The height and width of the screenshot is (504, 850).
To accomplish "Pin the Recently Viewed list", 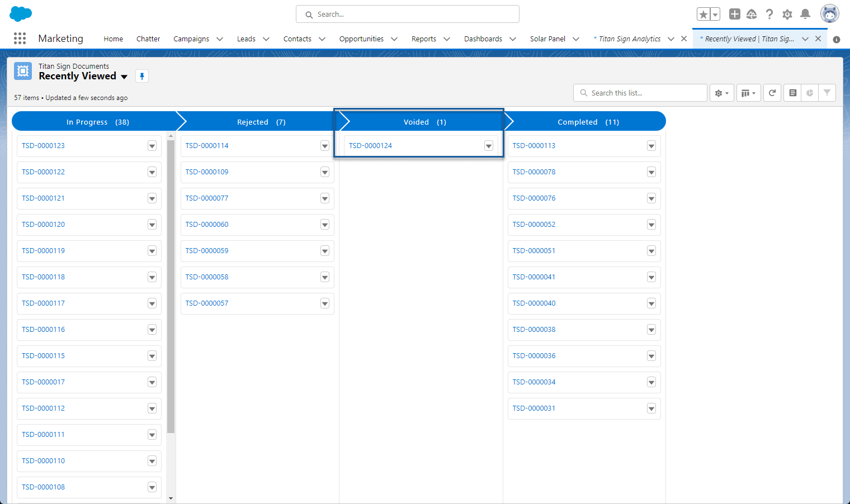I will tap(142, 77).
